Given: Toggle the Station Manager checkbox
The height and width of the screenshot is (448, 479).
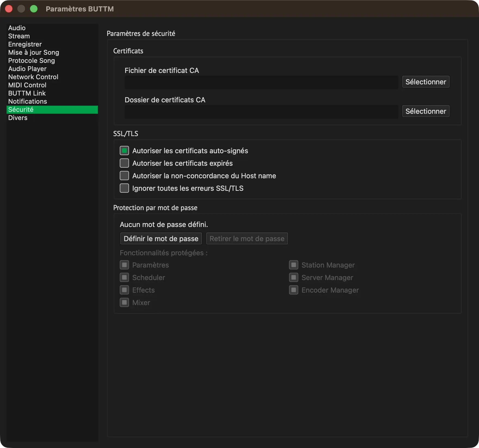Looking at the screenshot, I should (294, 265).
